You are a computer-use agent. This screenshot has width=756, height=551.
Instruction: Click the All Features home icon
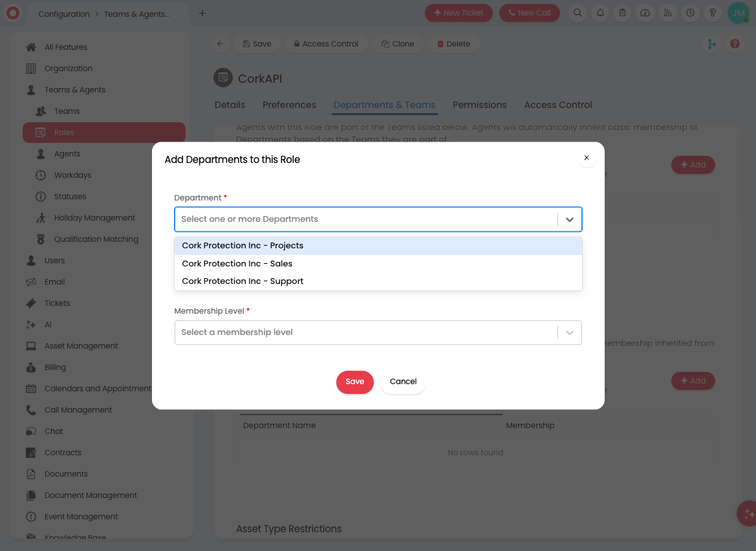pos(31,47)
